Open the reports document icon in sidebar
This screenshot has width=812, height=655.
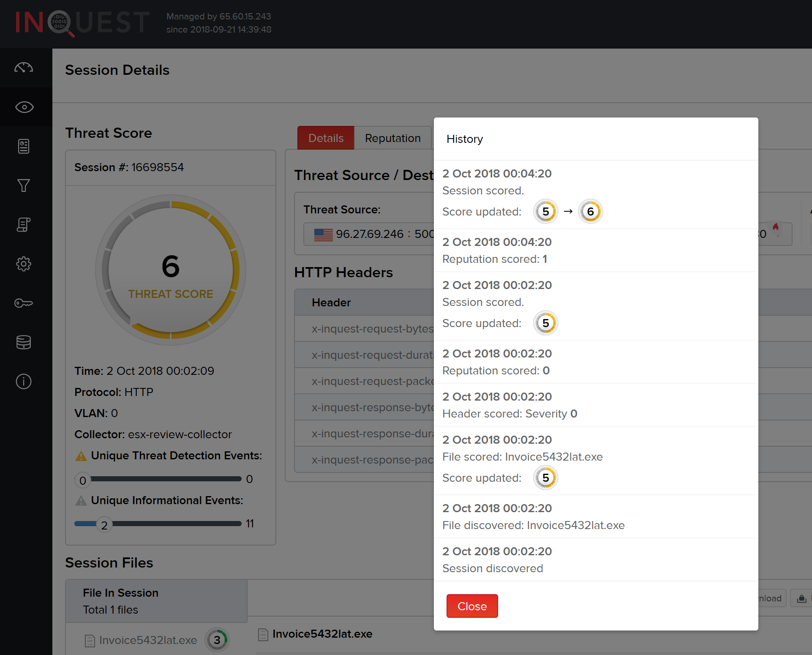[x=24, y=146]
